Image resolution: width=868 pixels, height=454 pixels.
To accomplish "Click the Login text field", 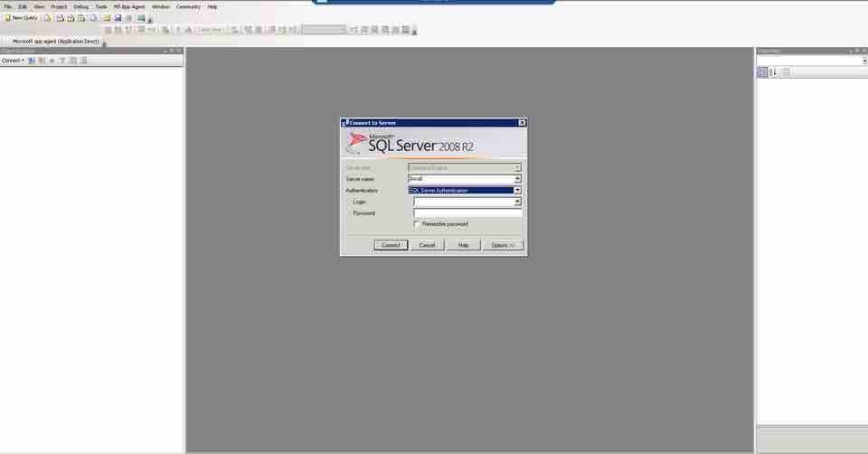I will coord(463,202).
